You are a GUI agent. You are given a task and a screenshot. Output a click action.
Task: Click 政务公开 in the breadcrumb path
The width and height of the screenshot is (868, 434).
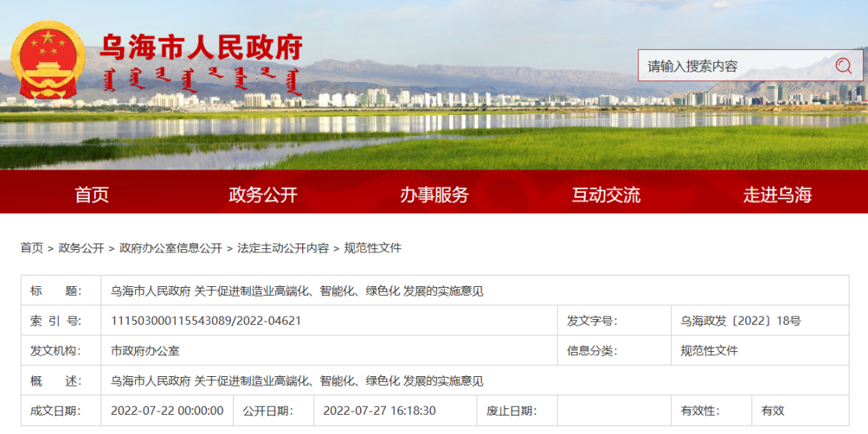81,248
